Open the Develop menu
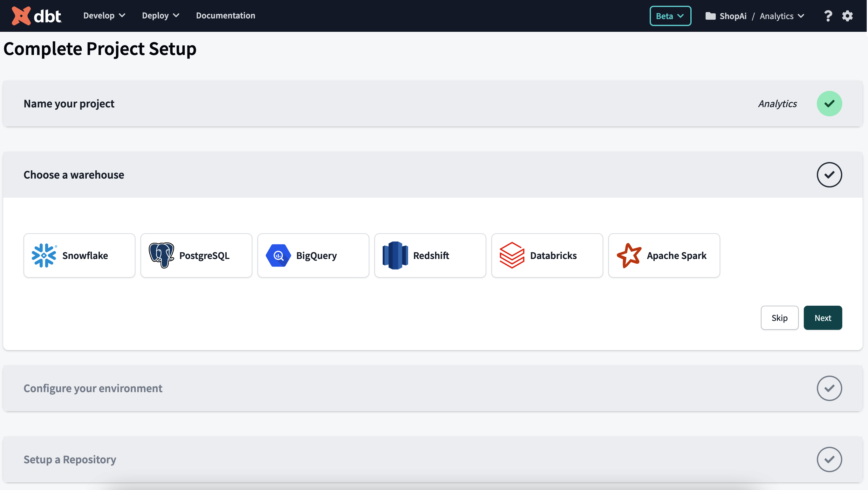 tap(104, 16)
